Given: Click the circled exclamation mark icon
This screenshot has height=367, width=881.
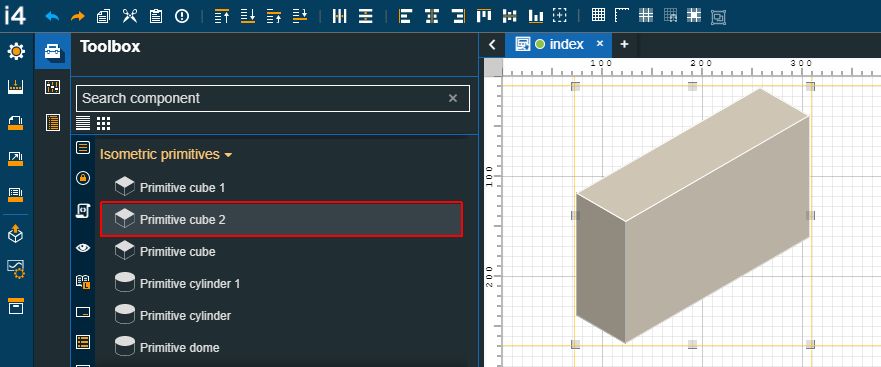Looking at the screenshot, I should [x=181, y=16].
